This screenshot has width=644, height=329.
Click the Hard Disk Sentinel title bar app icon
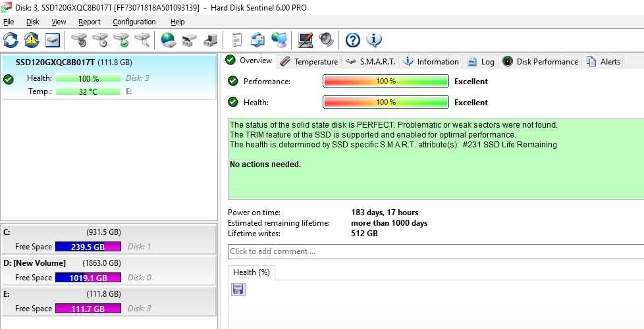tap(6, 7)
